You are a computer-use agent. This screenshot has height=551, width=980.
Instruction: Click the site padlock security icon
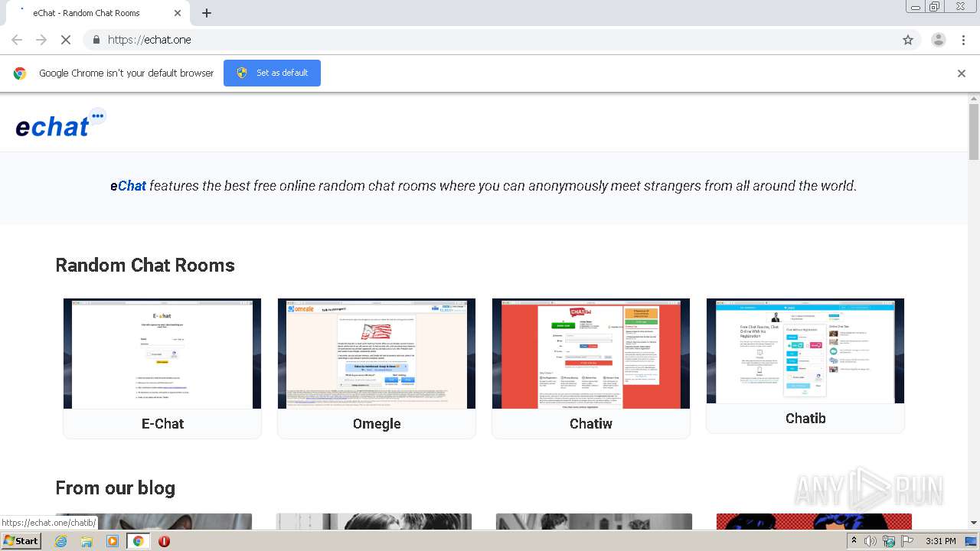pos(96,40)
